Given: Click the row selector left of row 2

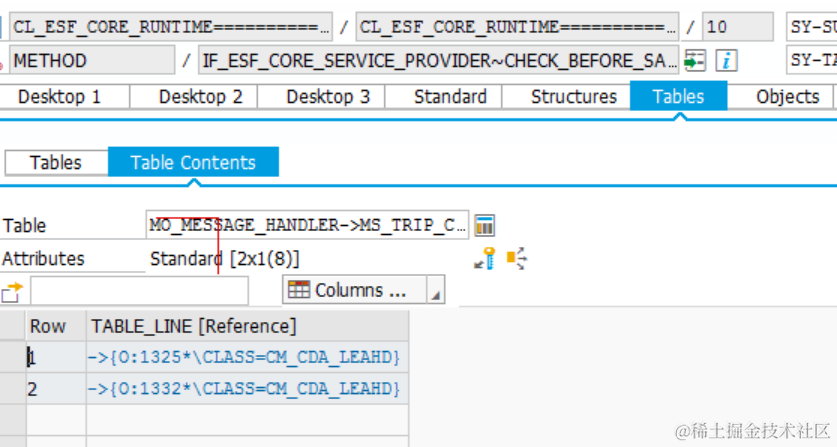Looking at the screenshot, I should [12, 388].
